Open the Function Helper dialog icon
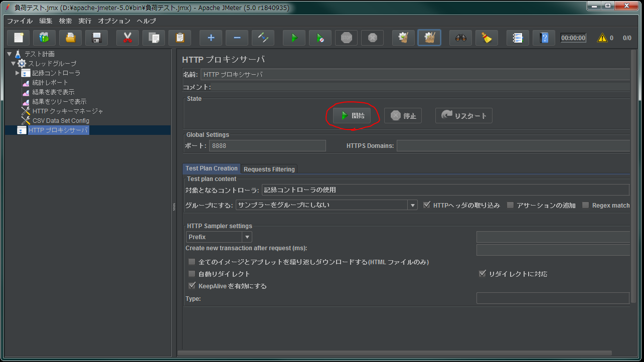Screen dimensions: 644x362 pos(517,38)
